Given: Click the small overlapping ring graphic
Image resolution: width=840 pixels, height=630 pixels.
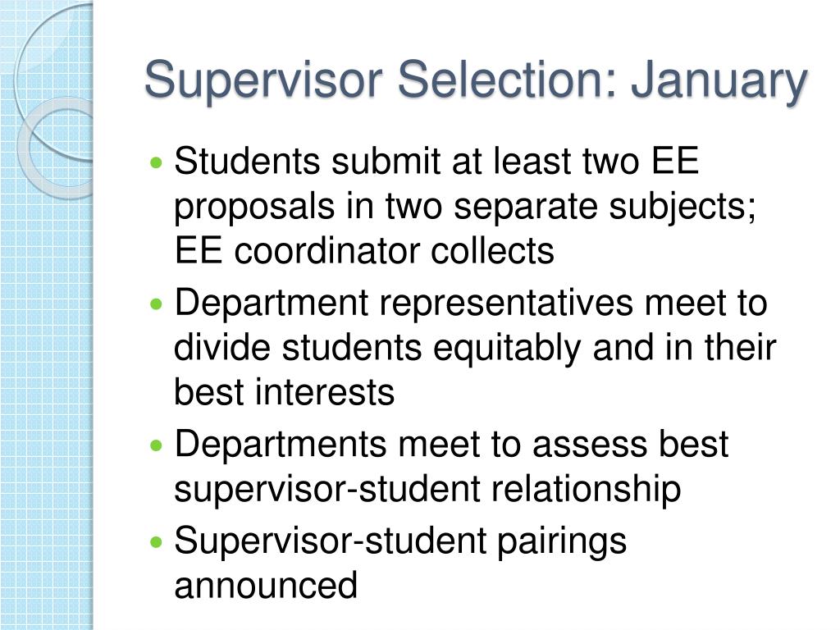Looking at the screenshot, I should (57, 148).
